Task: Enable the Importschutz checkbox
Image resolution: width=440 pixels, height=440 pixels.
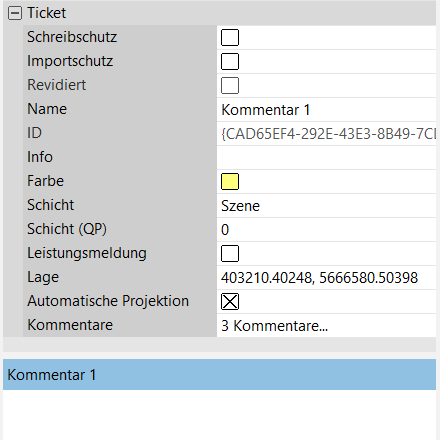Action: pos(230,61)
